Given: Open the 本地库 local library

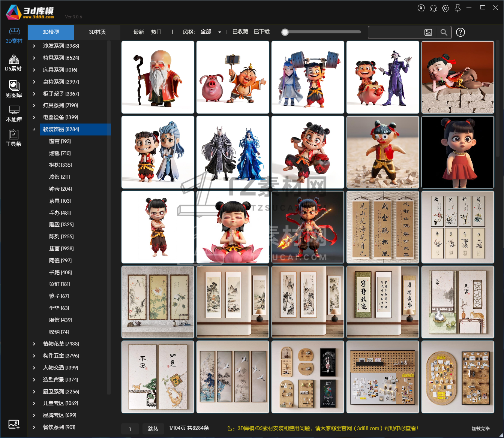Looking at the screenshot, I should click(x=13, y=114).
